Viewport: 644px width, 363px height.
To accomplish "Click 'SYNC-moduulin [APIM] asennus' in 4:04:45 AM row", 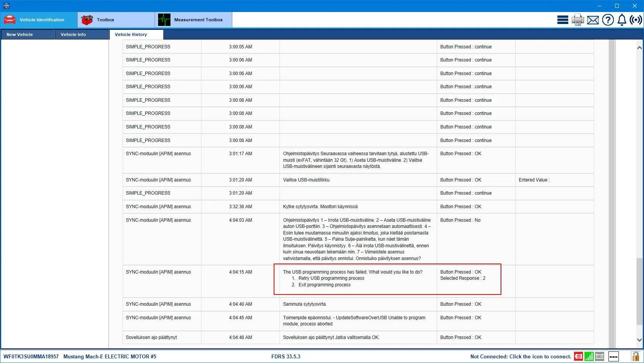I will (x=158, y=318).
